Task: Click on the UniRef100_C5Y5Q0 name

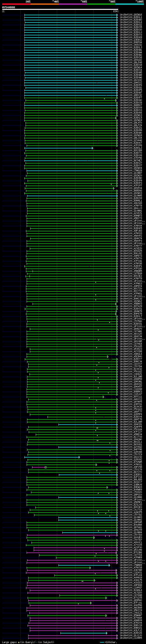Action: point(131,321)
